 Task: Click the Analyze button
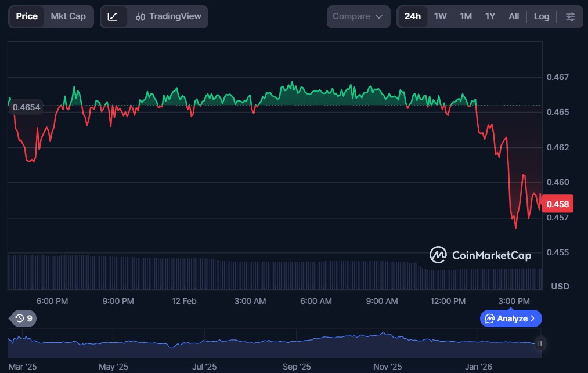506,318
